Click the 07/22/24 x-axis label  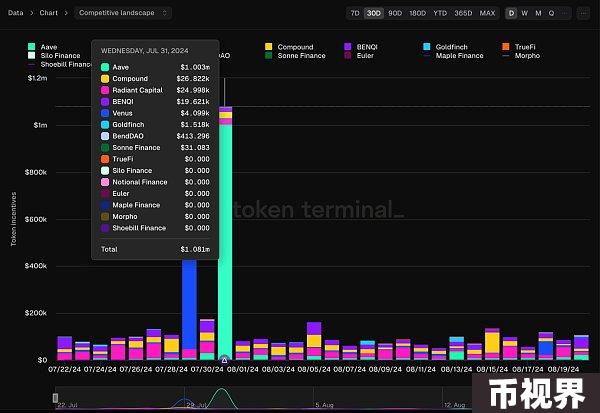(x=64, y=369)
